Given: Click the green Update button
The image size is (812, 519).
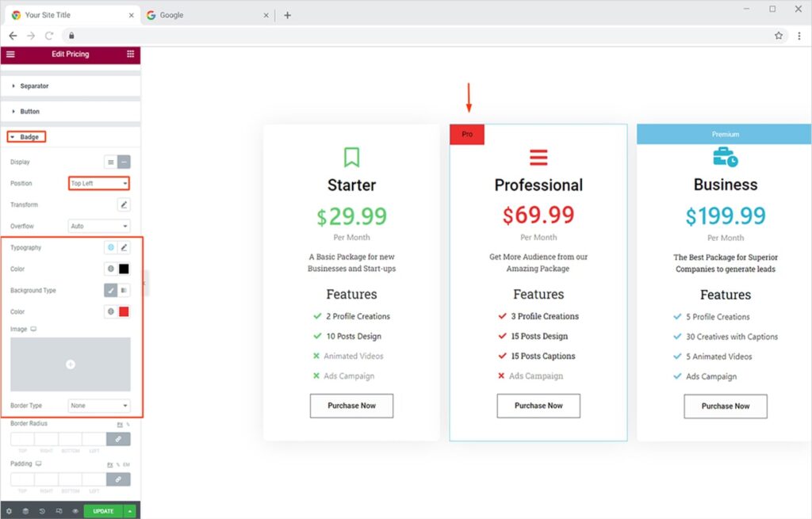Looking at the screenshot, I should pyautogui.click(x=103, y=511).
